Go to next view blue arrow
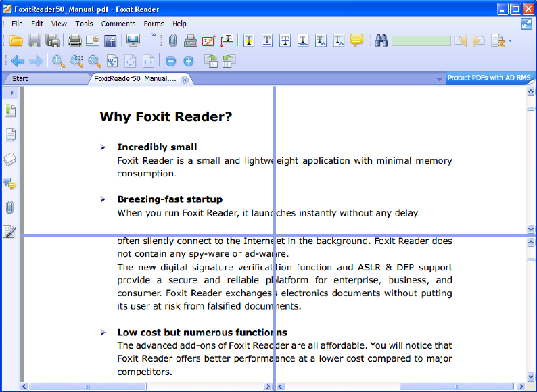Screen dimensions: 537x392 [36, 62]
